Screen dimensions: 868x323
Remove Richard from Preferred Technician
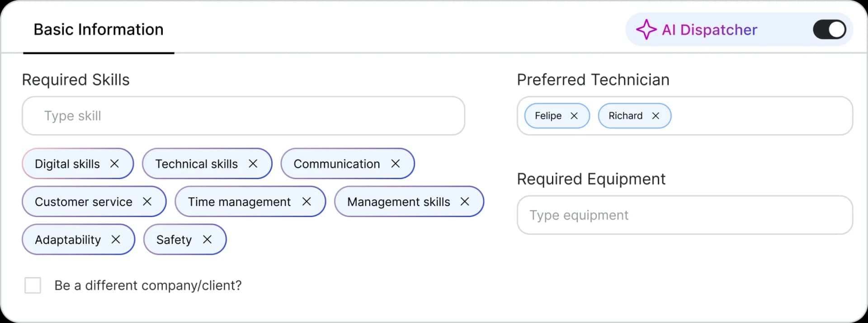(x=656, y=116)
